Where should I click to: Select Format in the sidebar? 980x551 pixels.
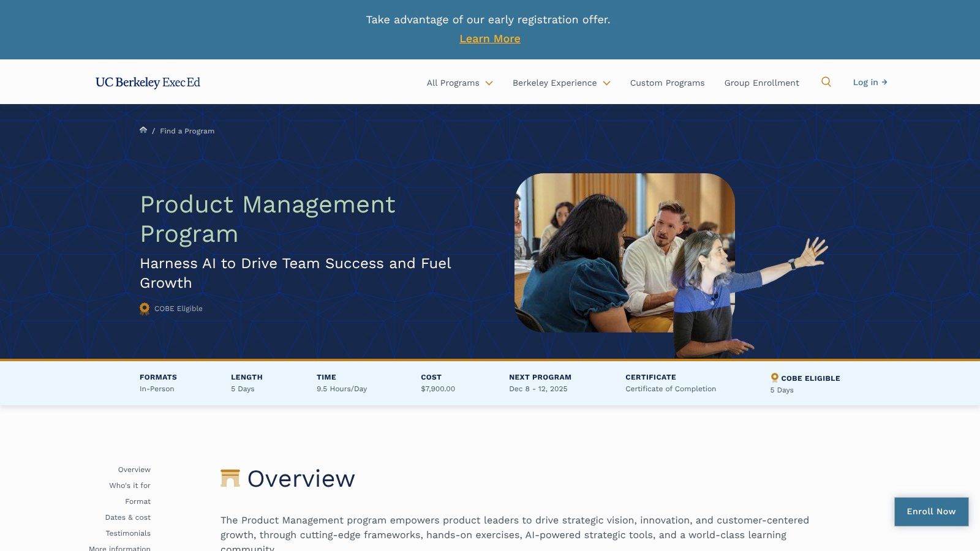pyautogui.click(x=137, y=501)
